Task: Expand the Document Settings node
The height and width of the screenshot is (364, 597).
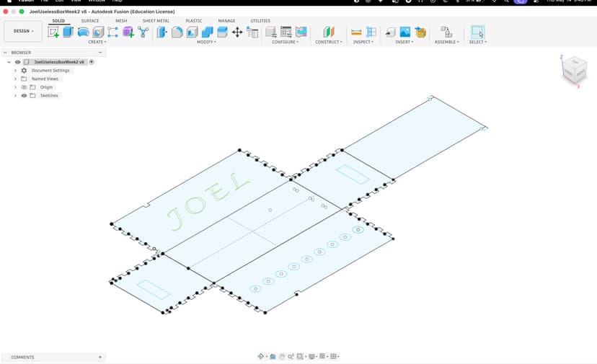Action: coord(15,71)
